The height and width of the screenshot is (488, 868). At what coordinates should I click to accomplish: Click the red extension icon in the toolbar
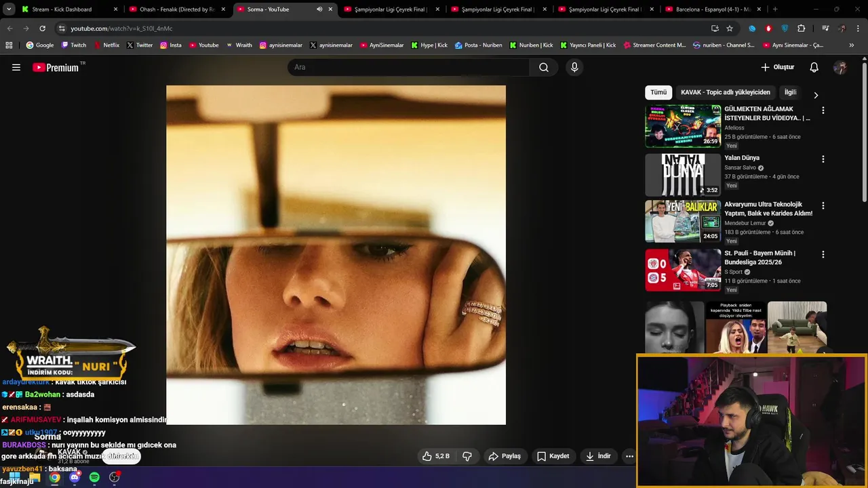click(x=768, y=28)
